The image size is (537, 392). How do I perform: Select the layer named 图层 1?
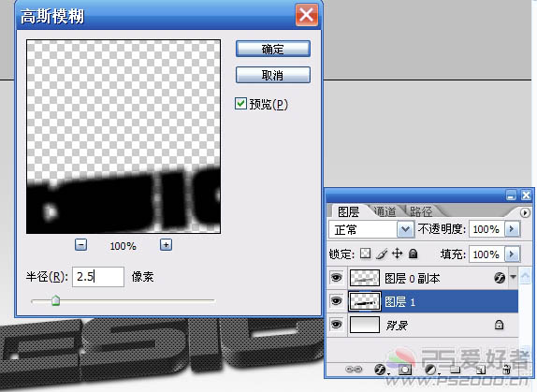coord(400,301)
